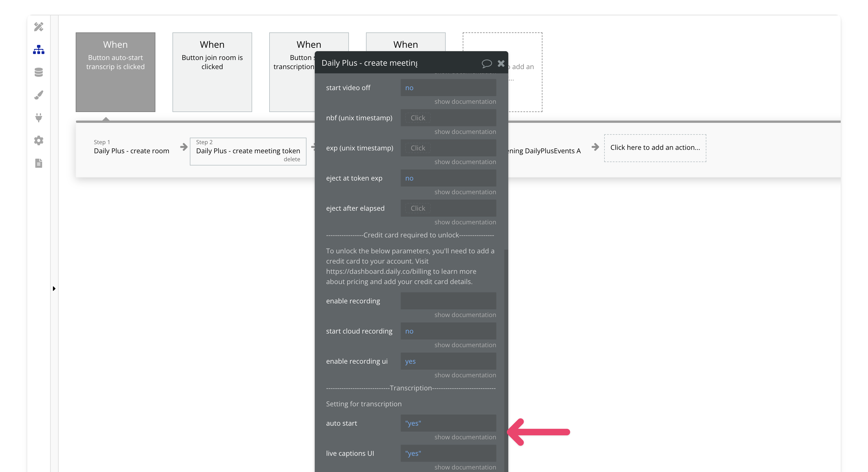Select the Button join room is clicked event
This screenshot has height=472, width=868.
(212, 72)
